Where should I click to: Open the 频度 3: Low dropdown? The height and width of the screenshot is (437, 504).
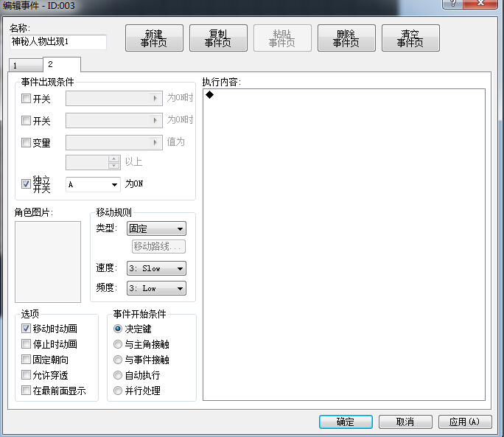[156, 288]
